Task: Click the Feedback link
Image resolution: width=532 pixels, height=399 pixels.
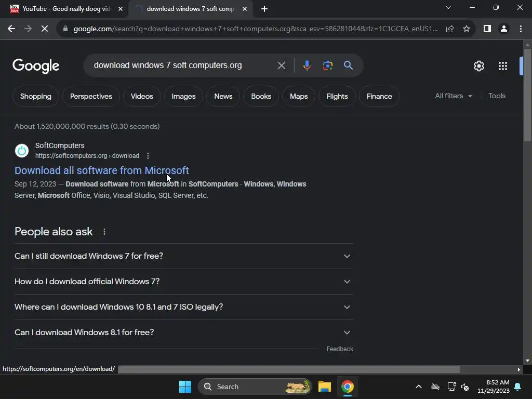Action: 340,349
